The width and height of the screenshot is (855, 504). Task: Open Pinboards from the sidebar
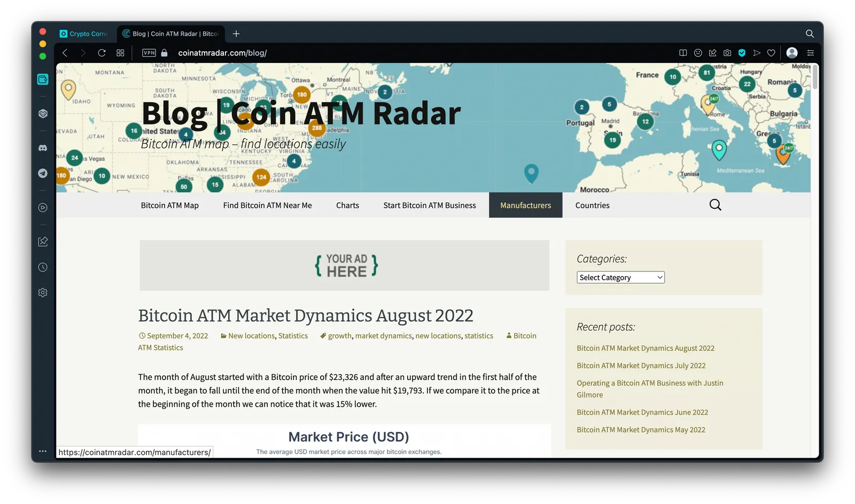coord(43,242)
